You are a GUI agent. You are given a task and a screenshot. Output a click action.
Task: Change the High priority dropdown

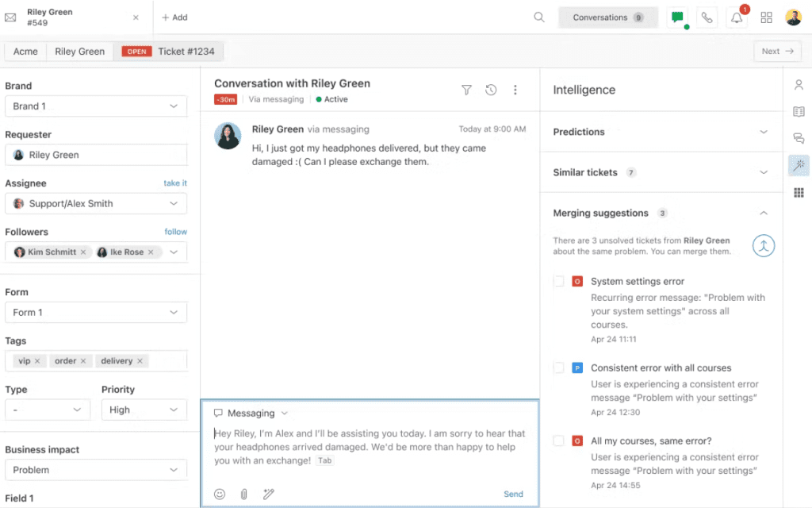[x=144, y=410]
